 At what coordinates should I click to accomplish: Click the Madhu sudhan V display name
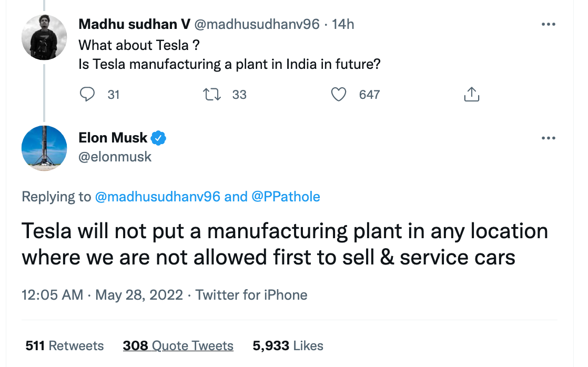coord(134,24)
